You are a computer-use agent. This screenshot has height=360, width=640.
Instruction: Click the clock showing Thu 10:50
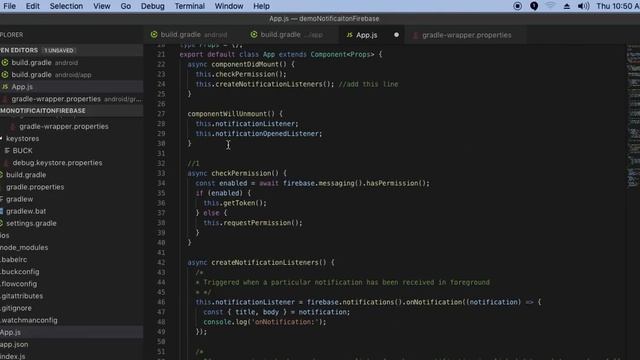pos(618,6)
